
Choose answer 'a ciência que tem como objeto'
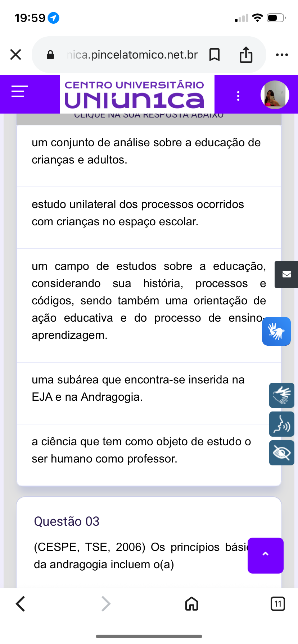point(141,450)
